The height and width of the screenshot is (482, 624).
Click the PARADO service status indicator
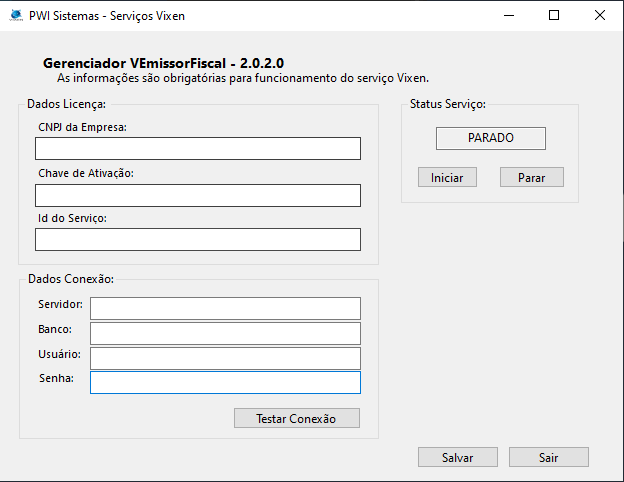490,138
